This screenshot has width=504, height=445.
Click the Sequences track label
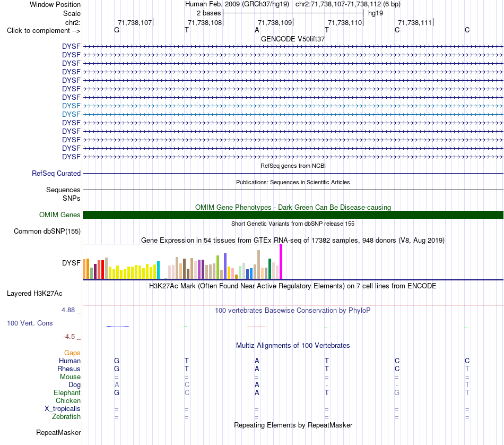[63, 190]
